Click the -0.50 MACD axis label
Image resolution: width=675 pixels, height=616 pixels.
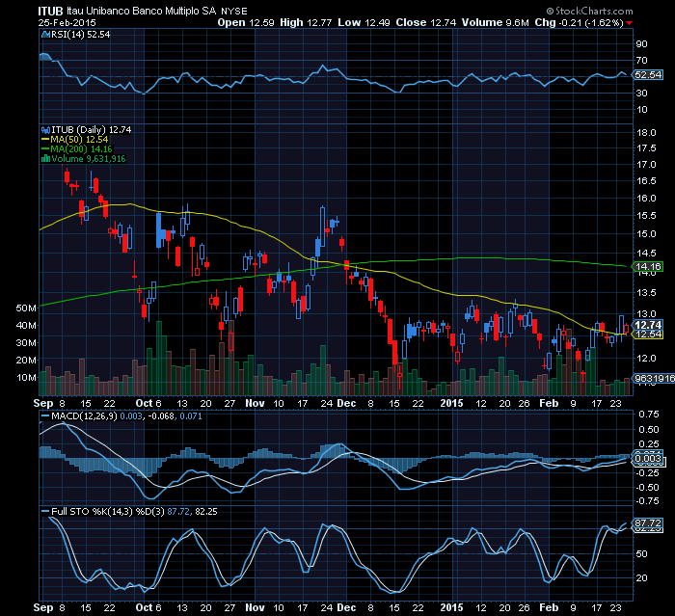[x=647, y=487]
